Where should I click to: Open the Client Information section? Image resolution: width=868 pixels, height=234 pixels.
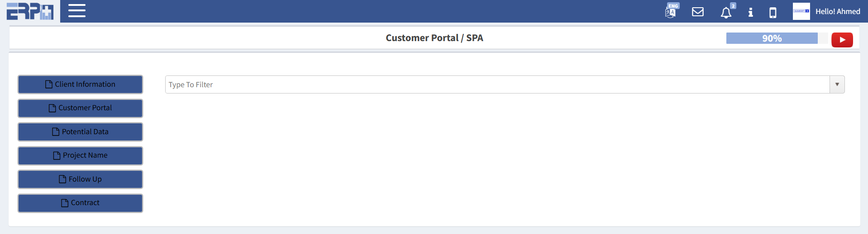click(x=80, y=84)
